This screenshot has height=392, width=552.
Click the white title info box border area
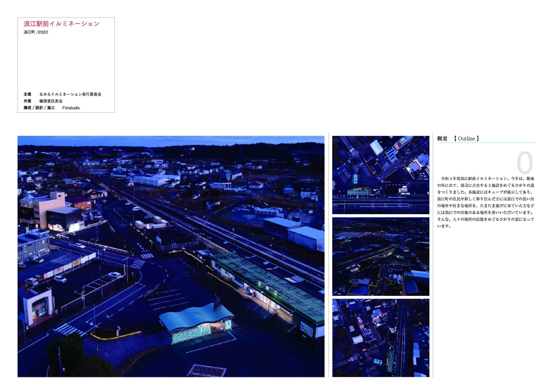(66, 63)
